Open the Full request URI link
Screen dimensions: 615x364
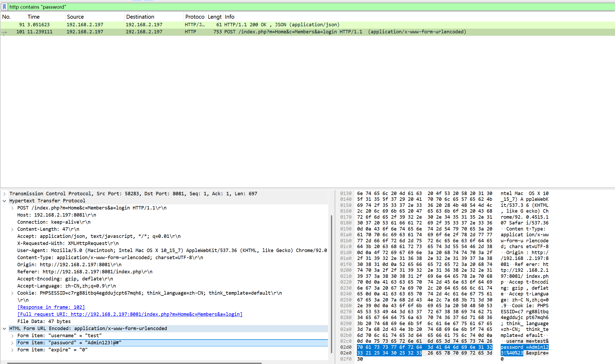tap(130, 314)
